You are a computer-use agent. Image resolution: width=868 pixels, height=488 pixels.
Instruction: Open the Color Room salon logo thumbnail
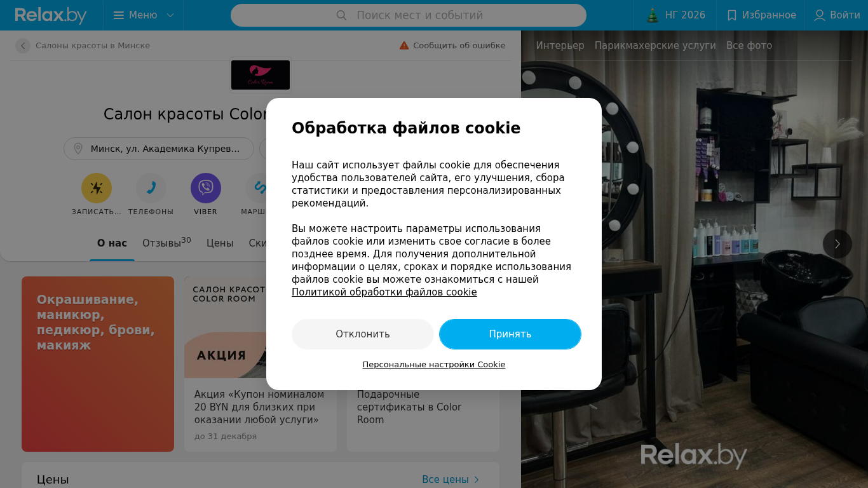click(261, 75)
